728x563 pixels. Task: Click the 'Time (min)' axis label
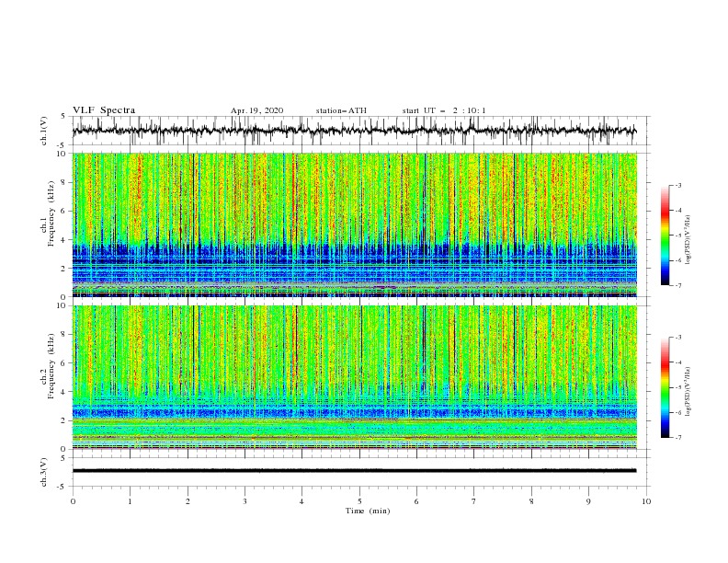pyautogui.click(x=368, y=511)
